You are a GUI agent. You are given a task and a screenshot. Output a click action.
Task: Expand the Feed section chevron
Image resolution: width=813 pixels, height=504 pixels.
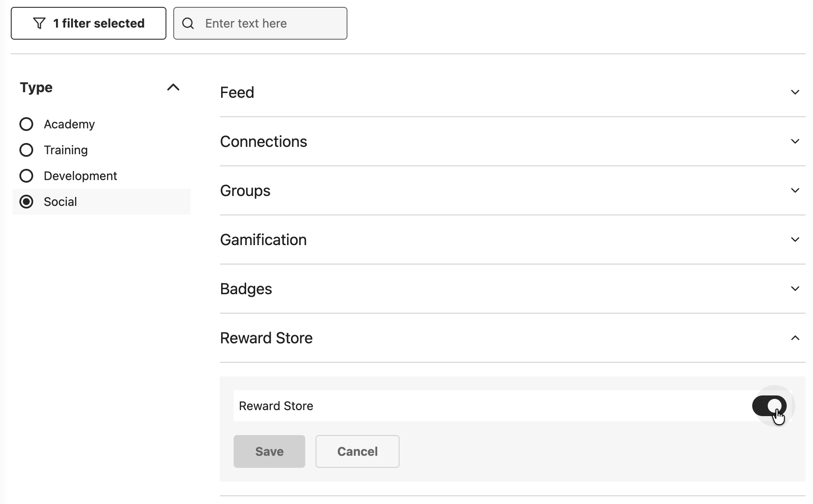(x=795, y=92)
